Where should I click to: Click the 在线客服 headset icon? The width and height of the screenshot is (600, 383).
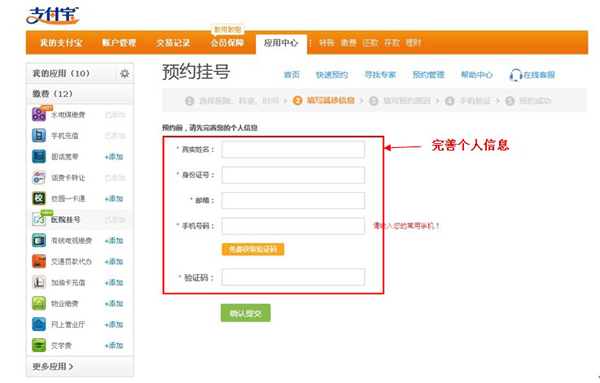coord(515,75)
